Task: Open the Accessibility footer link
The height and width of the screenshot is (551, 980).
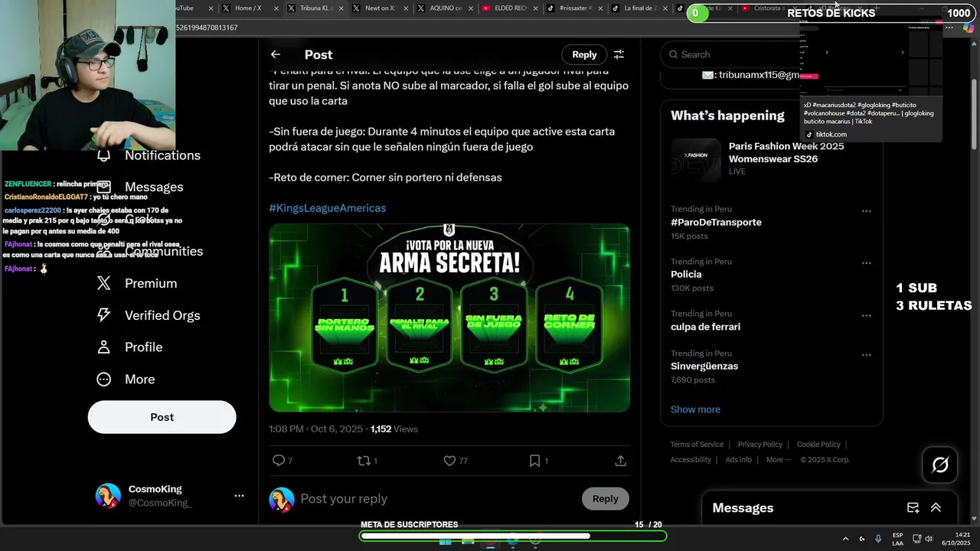Action: (x=691, y=460)
